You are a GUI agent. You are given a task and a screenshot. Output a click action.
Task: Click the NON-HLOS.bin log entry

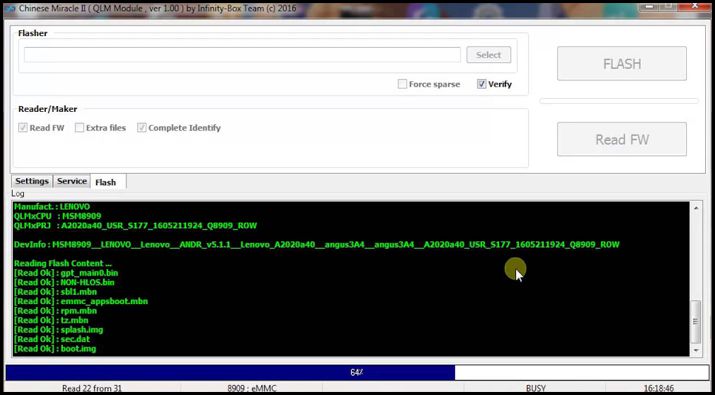point(64,282)
